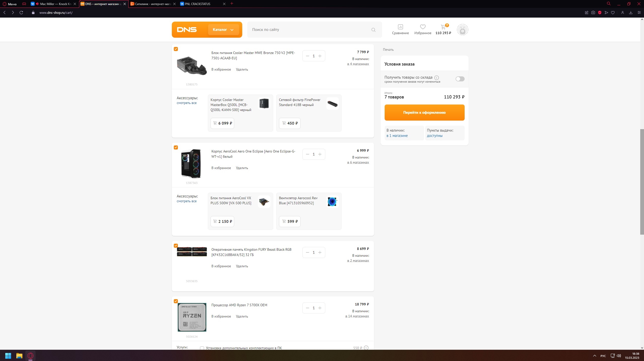Click the browser page reload icon
The image size is (644, 361).
tap(21, 13)
